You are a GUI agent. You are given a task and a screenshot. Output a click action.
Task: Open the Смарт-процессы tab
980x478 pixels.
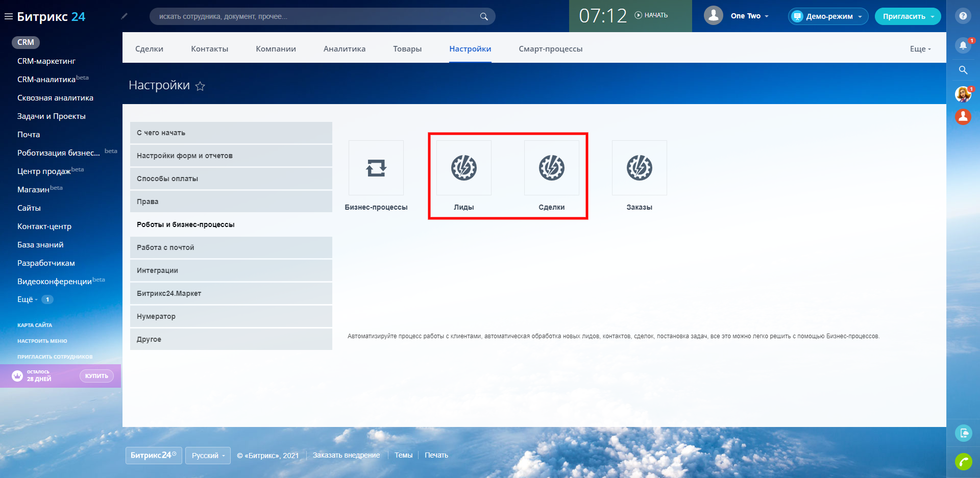tap(551, 49)
